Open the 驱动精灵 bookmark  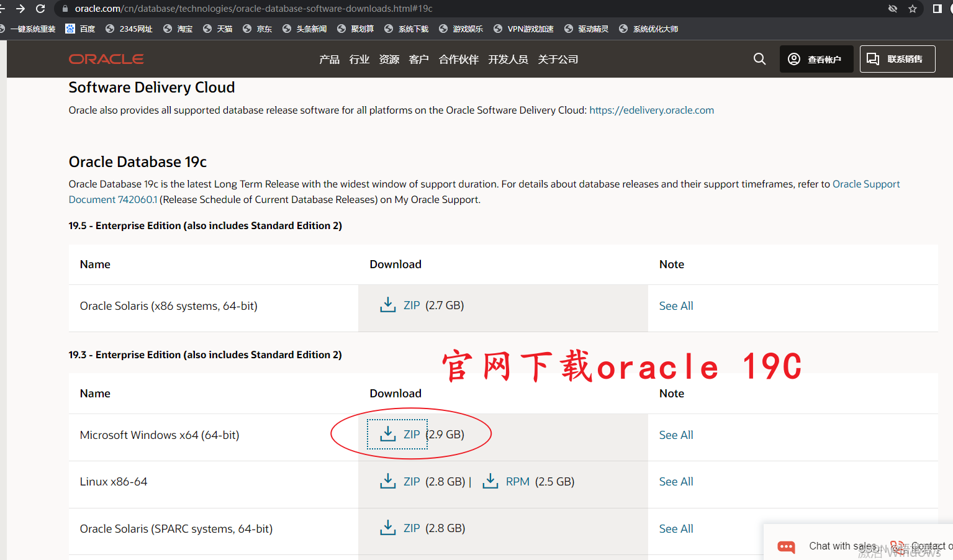tap(587, 29)
